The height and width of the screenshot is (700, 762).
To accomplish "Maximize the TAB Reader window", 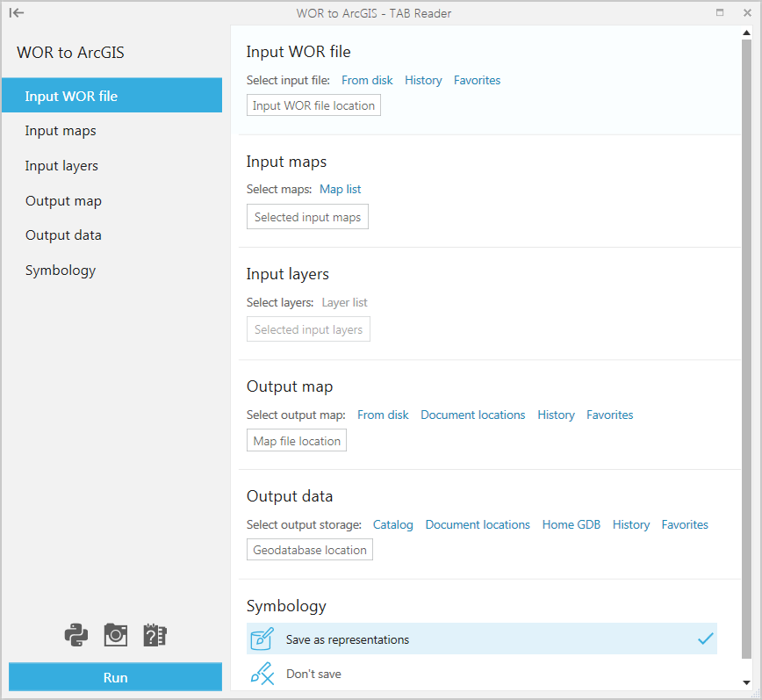I will coord(720,12).
